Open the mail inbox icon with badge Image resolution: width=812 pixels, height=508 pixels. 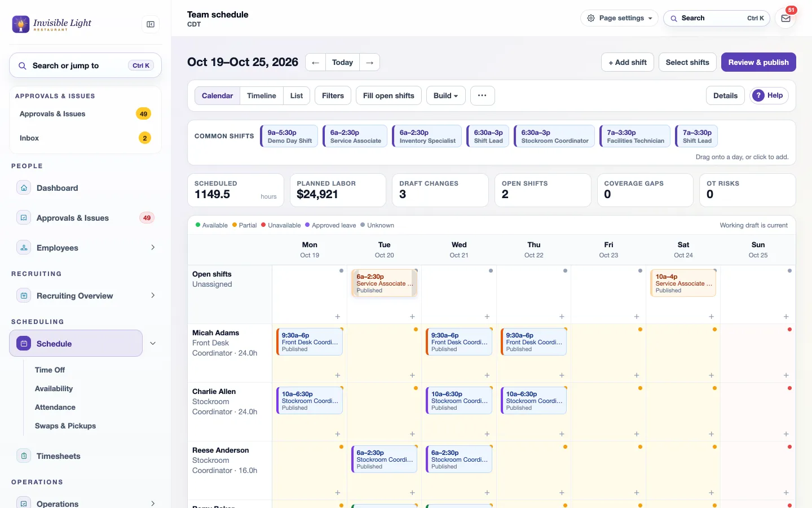click(x=785, y=18)
